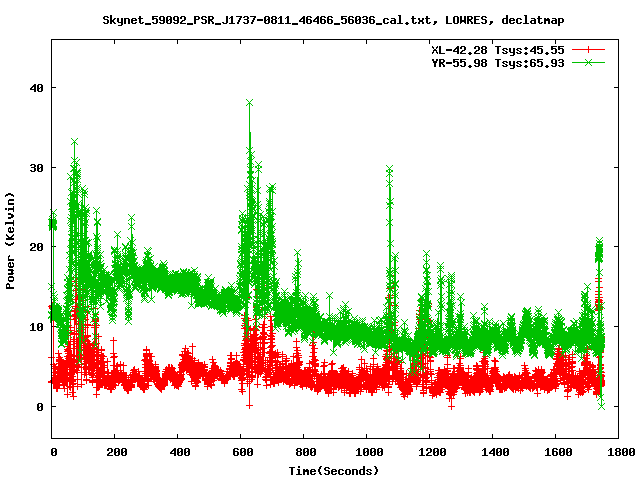640x480 pixels.
Task: Click the highest green peak near 38 Kelvin
Action: pyautogui.click(x=249, y=102)
